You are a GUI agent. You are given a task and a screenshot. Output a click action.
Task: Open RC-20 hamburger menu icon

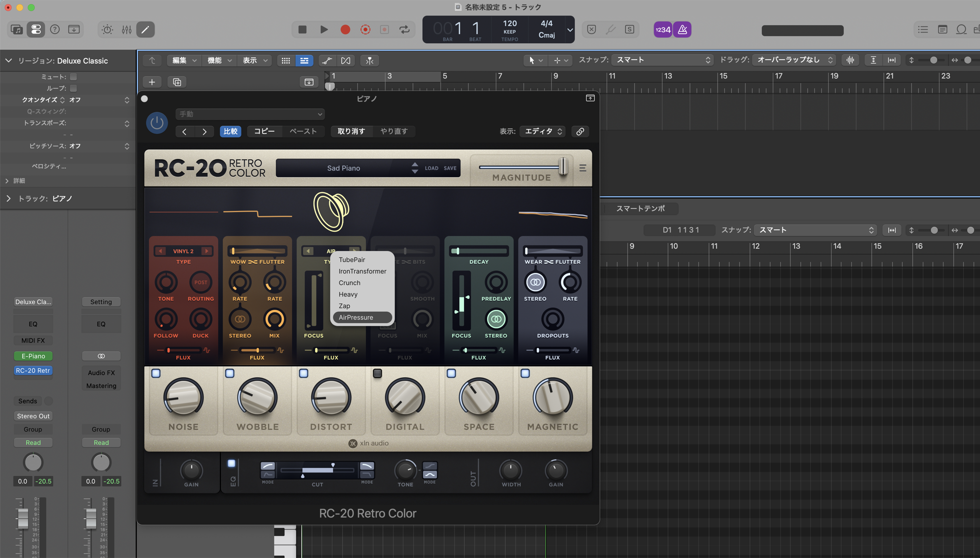(x=583, y=168)
